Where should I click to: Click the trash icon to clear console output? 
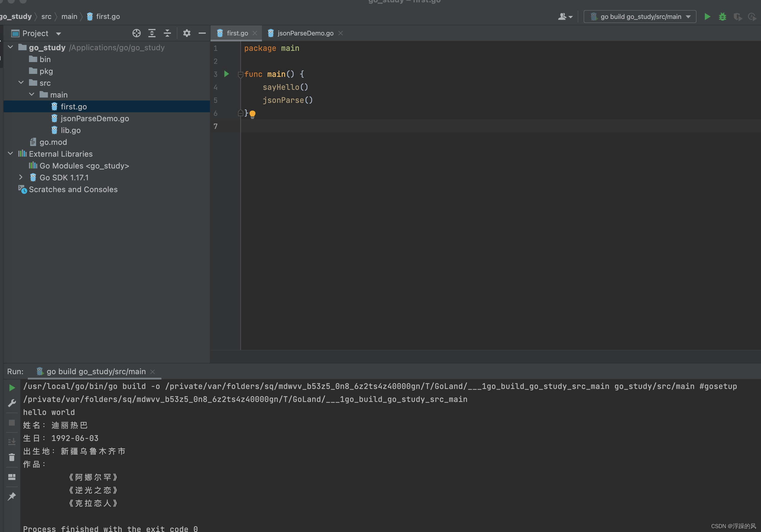pyautogui.click(x=12, y=457)
